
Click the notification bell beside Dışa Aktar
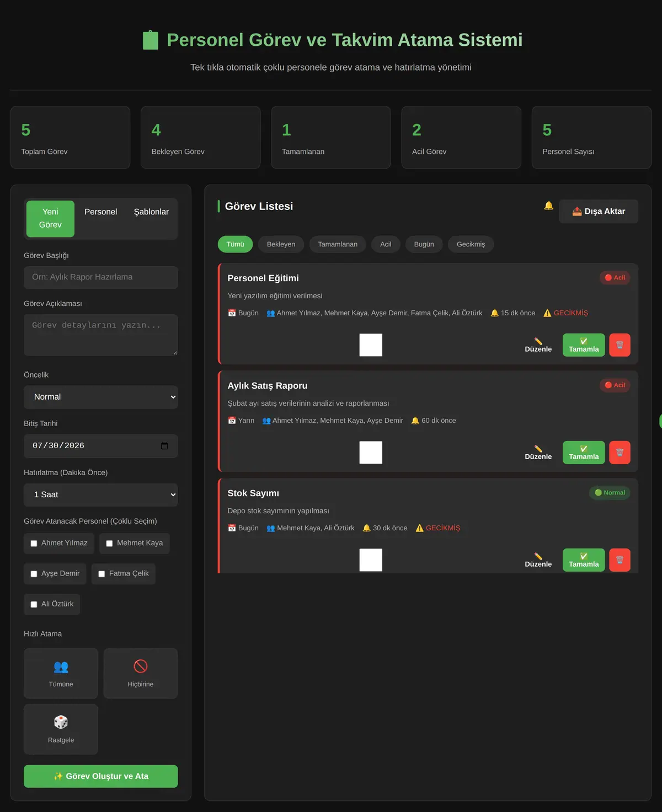tap(548, 206)
